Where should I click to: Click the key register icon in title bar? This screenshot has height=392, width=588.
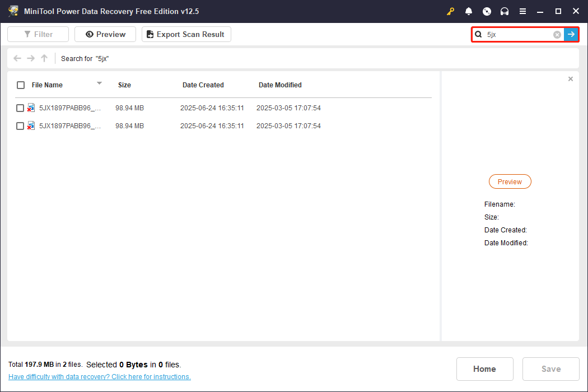(450, 11)
